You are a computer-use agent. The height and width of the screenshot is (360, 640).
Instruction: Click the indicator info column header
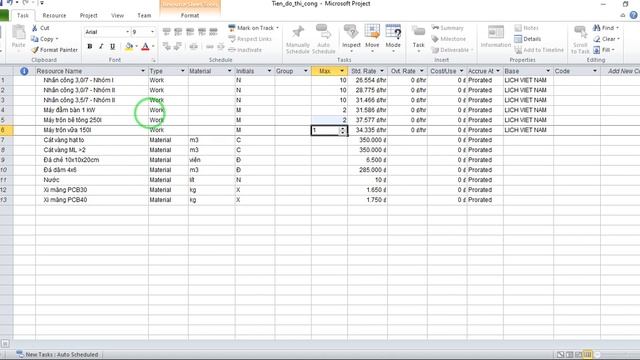(x=24, y=71)
